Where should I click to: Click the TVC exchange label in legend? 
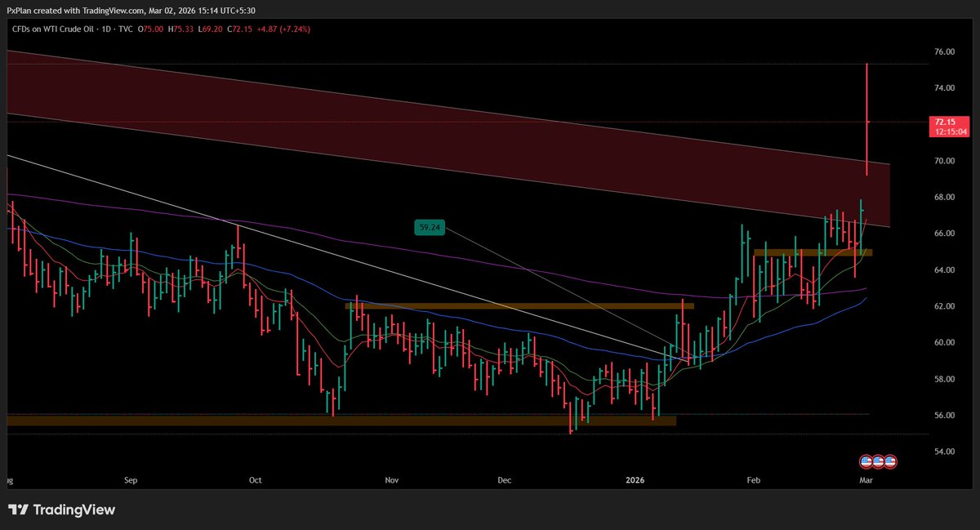[124, 29]
